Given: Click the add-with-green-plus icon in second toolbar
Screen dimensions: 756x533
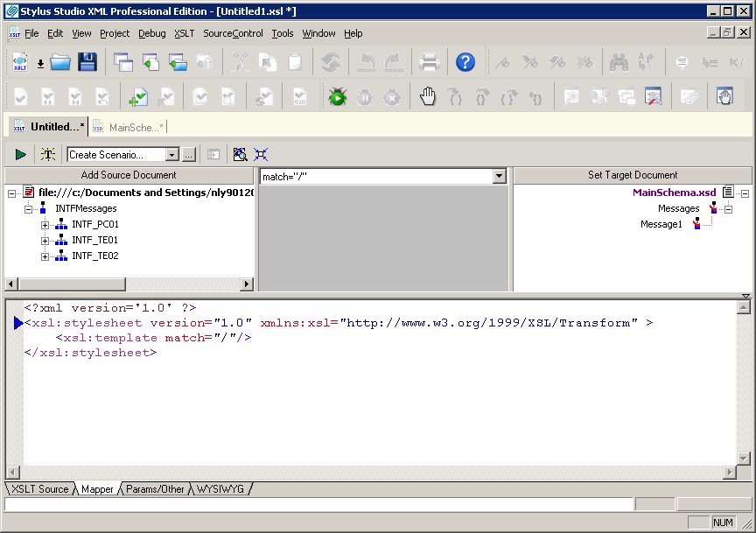Looking at the screenshot, I should (137, 97).
